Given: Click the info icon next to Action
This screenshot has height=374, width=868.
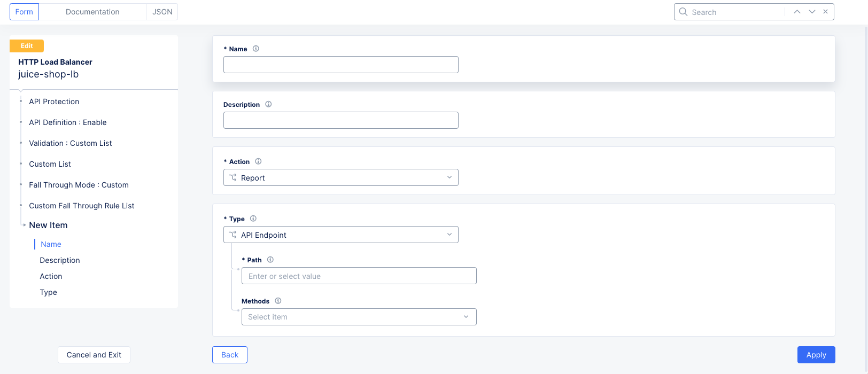Looking at the screenshot, I should point(258,161).
